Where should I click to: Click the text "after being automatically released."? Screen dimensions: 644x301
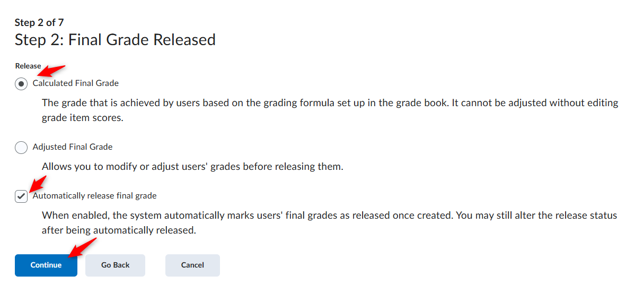[119, 231]
